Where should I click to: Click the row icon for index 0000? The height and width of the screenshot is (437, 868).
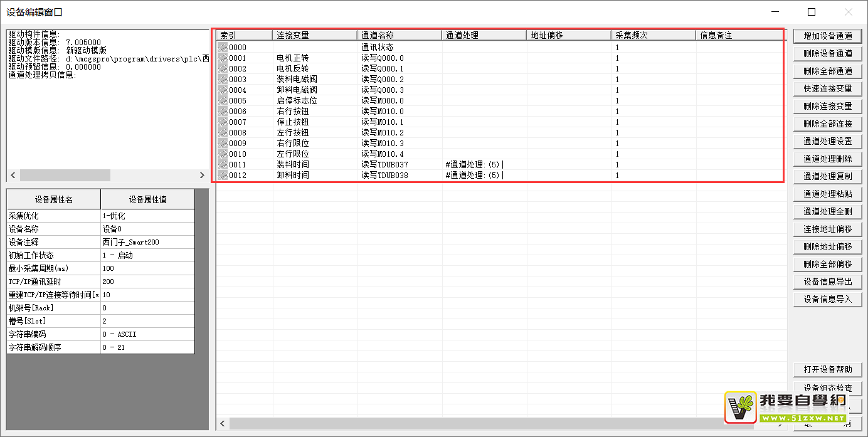[x=223, y=48]
